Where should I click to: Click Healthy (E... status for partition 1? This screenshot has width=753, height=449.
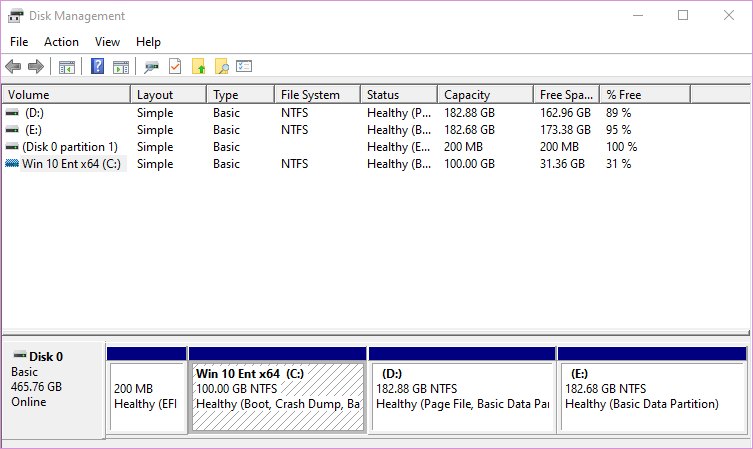coord(399,146)
